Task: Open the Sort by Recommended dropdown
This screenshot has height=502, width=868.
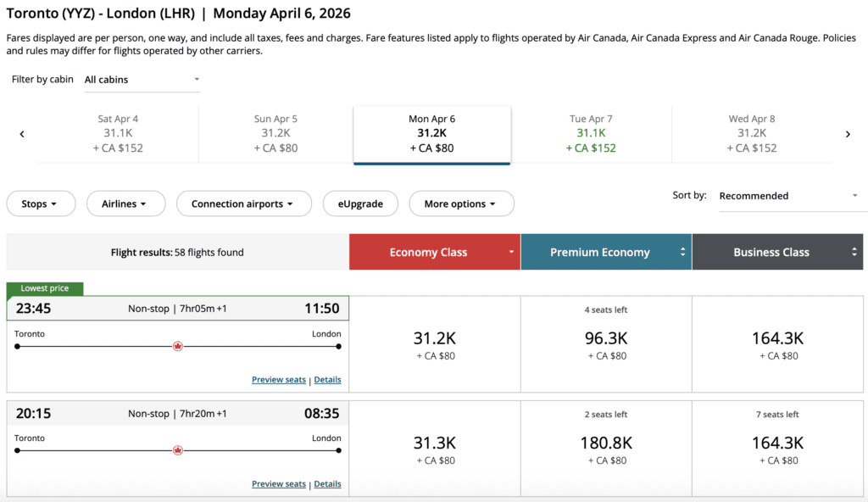Action: pyautogui.click(x=788, y=196)
